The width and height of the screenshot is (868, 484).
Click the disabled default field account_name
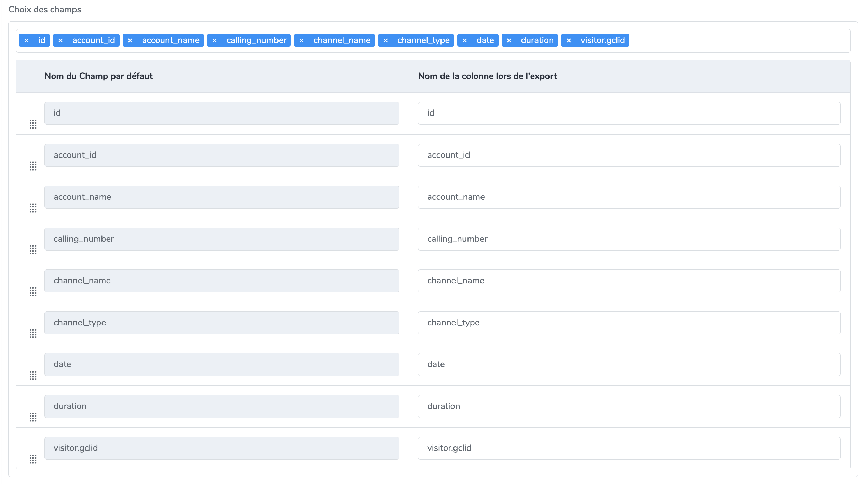[221, 197]
